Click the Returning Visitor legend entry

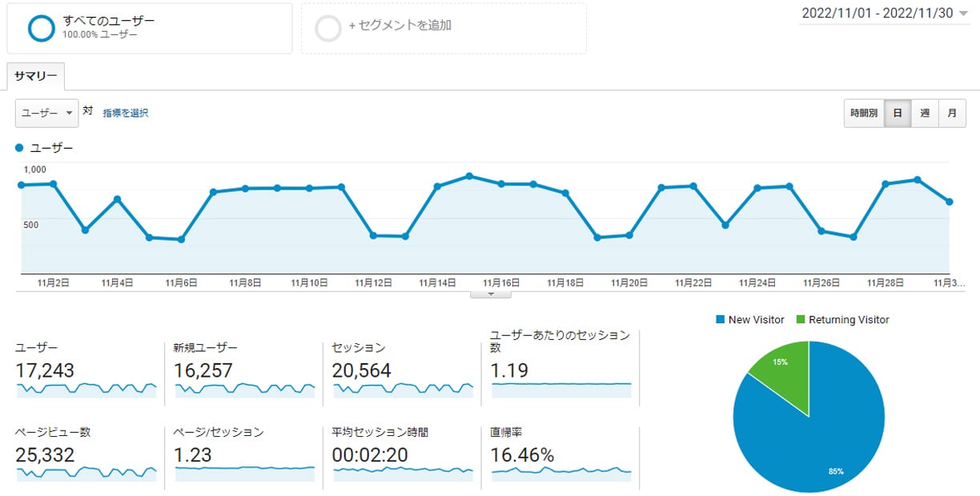click(841, 320)
